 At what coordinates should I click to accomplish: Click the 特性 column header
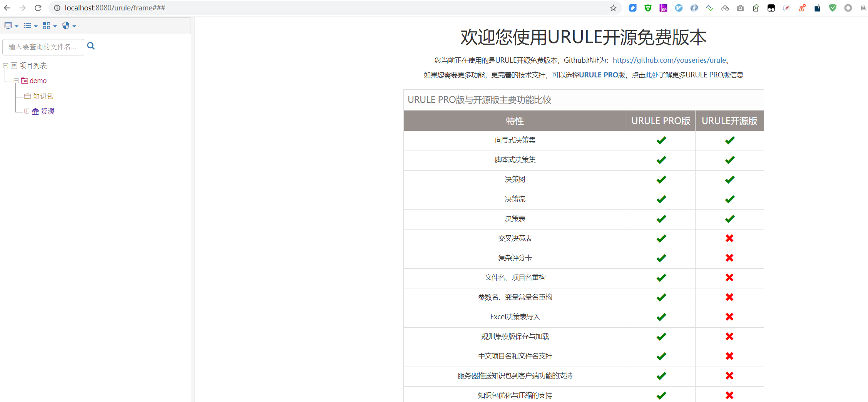(515, 121)
